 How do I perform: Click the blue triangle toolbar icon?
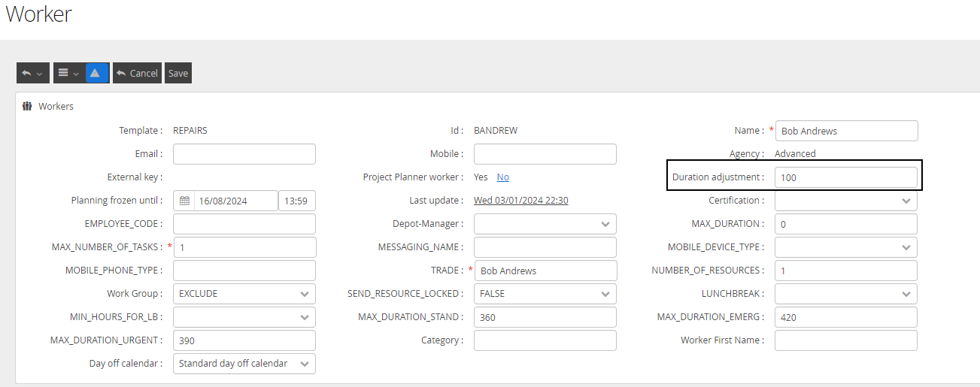pyautogui.click(x=96, y=73)
